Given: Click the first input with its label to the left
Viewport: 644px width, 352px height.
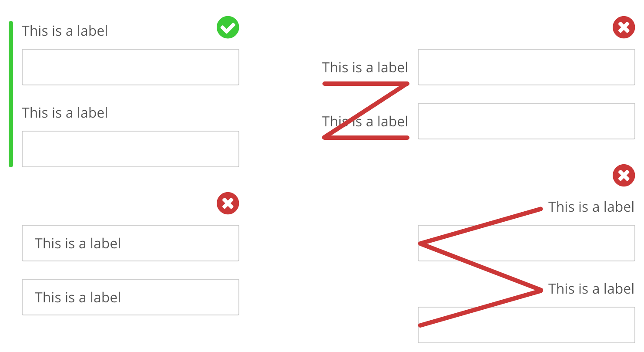Looking at the screenshot, I should click(x=527, y=67).
